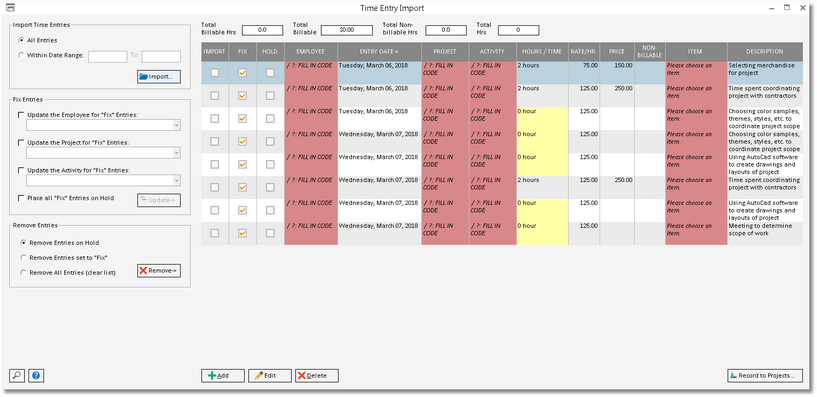Check Hold box for Meeting to determine row
This screenshot has width=817, height=397.
click(x=270, y=233)
